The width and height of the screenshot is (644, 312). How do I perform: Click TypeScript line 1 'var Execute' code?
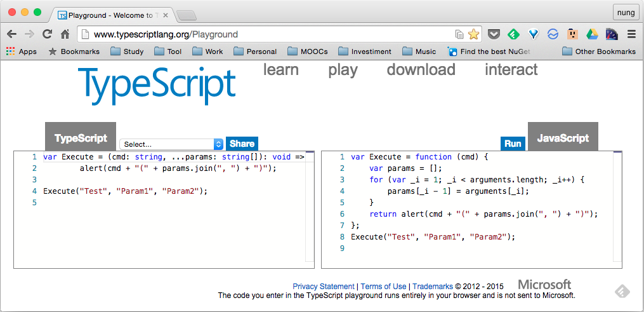(x=173, y=156)
